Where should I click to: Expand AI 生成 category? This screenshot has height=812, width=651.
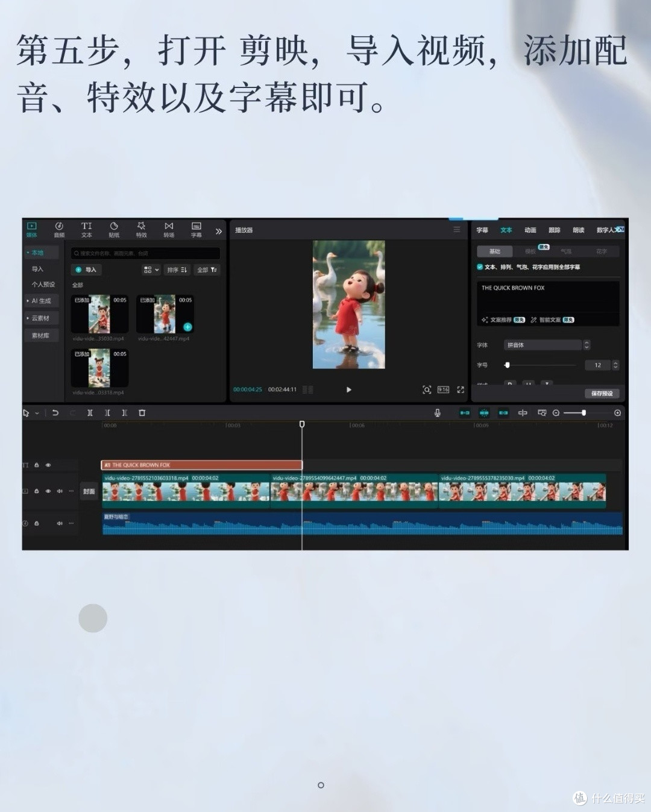point(42,300)
